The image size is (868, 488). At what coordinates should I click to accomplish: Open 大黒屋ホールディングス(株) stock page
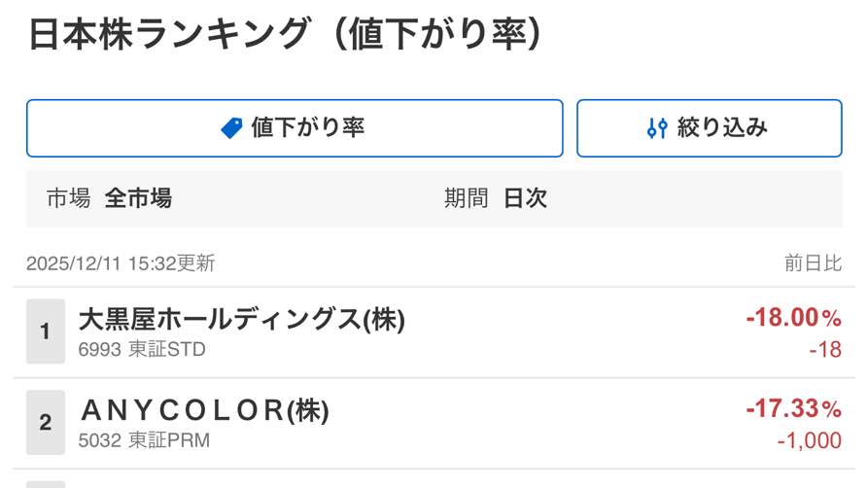tap(241, 319)
